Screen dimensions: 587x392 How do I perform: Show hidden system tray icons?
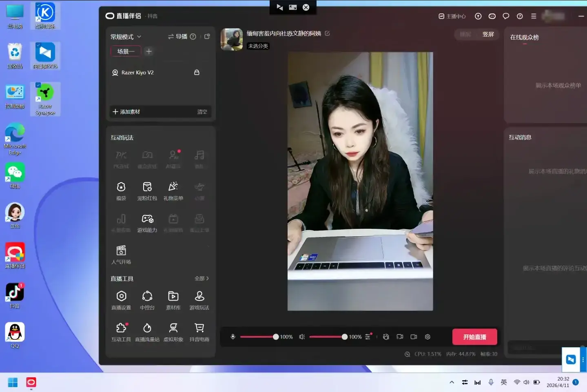click(452, 382)
